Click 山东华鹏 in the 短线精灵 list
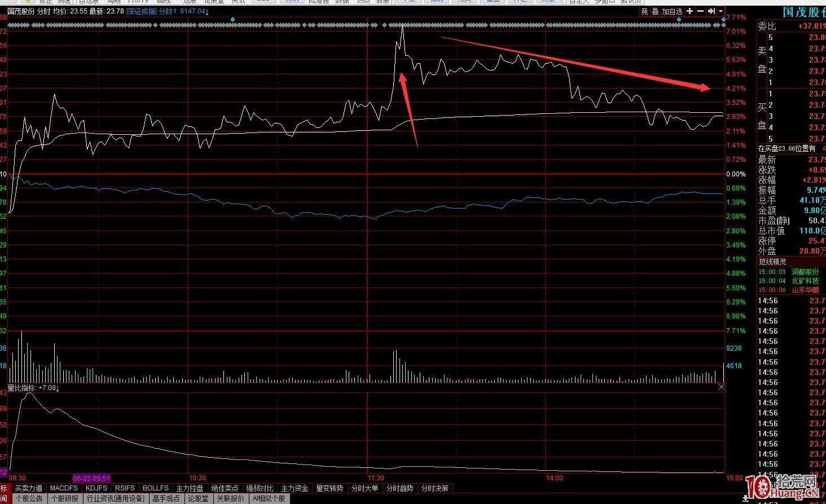This screenshot has width=826, height=504. point(805,290)
